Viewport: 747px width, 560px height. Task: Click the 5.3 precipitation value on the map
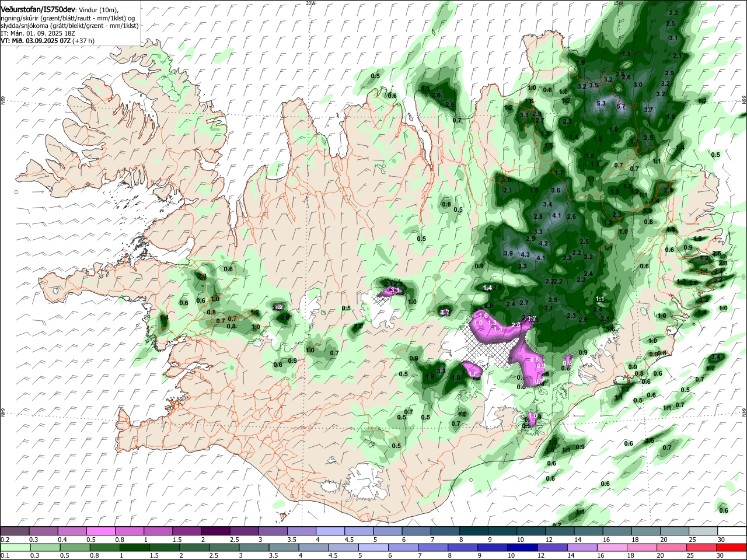click(602, 103)
